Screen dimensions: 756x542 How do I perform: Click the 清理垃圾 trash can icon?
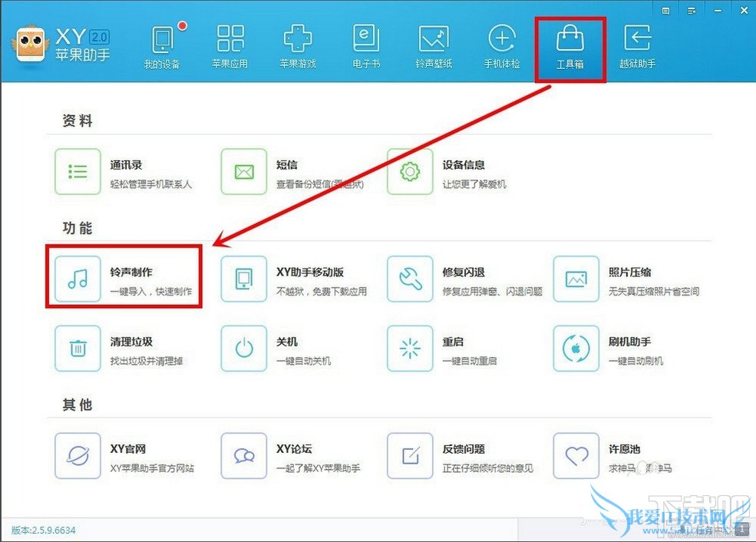[x=78, y=348]
